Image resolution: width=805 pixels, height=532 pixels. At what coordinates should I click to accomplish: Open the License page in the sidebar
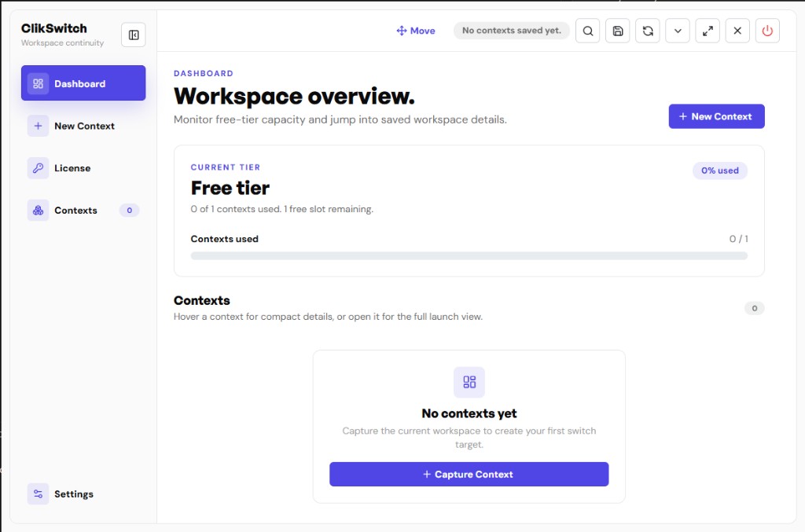(83, 167)
